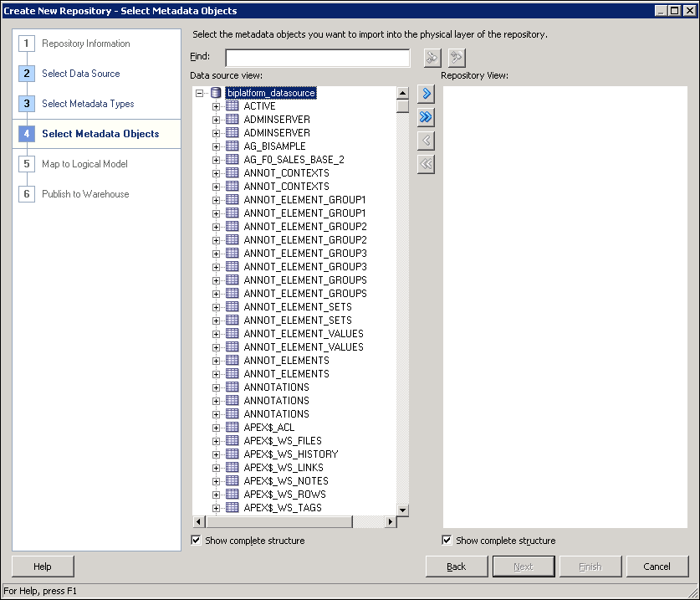Click the double right arrow import all button
700x600 pixels.
coord(426,117)
